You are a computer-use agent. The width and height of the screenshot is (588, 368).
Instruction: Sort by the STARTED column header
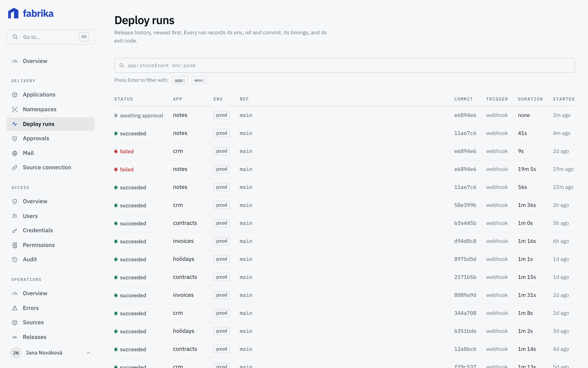tap(564, 99)
